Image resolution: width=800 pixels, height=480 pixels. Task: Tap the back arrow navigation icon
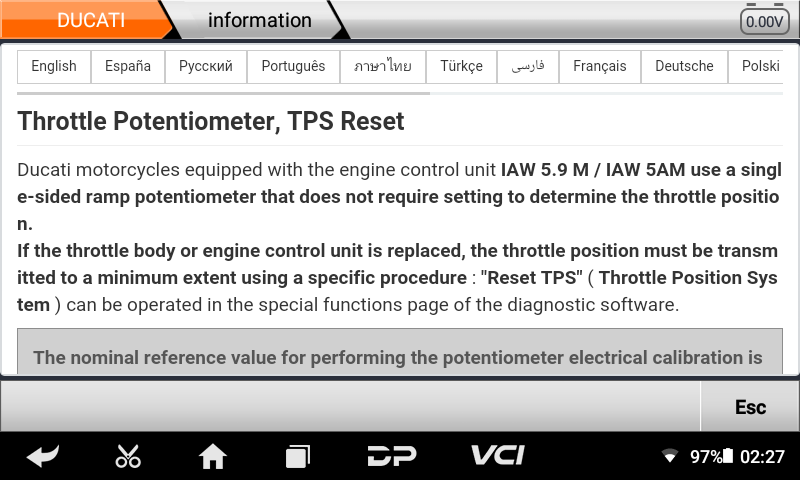point(43,456)
